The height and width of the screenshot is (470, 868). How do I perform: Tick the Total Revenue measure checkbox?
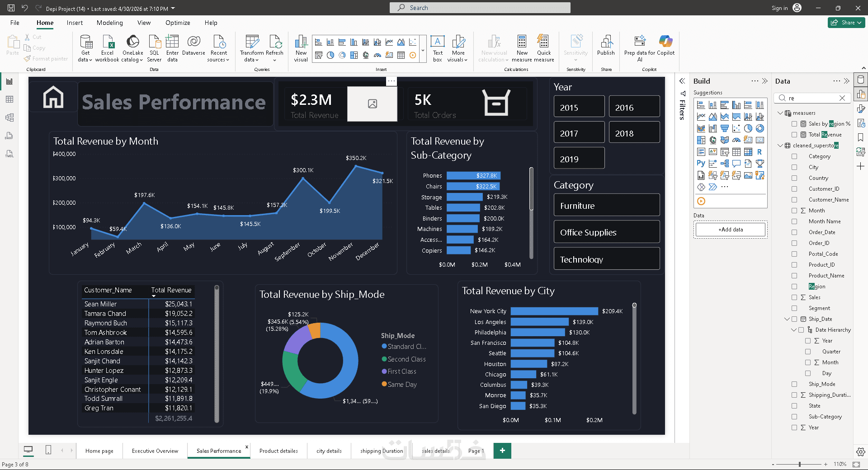794,135
